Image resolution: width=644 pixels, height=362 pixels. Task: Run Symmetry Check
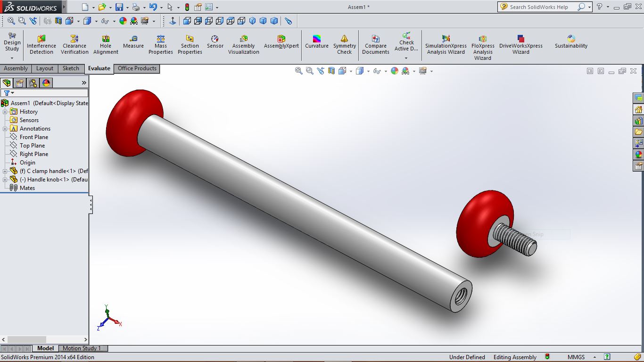[x=345, y=45]
